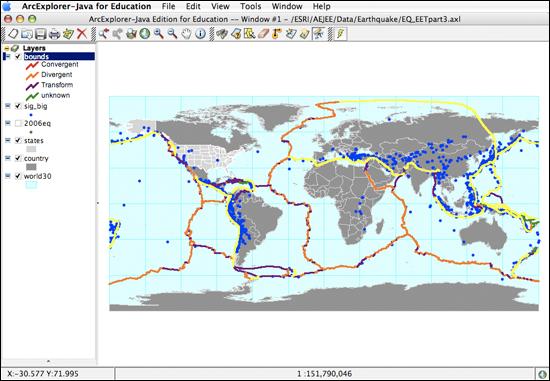Click the Find binoculars icon

(222, 34)
